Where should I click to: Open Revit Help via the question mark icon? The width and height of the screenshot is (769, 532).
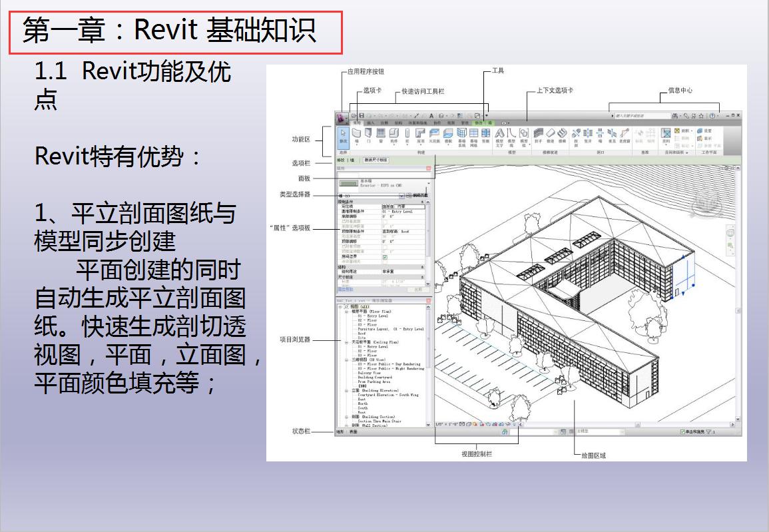pyautogui.click(x=712, y=115)
